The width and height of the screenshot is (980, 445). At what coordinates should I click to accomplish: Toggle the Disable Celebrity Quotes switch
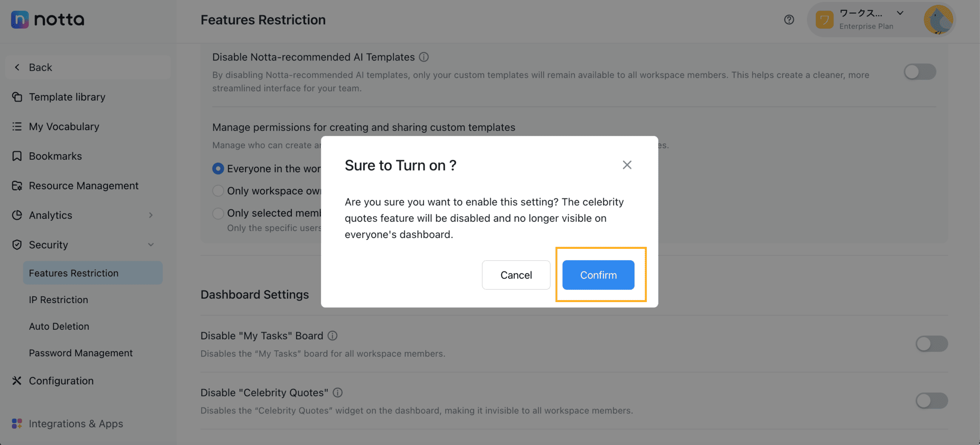pos(932,401)
